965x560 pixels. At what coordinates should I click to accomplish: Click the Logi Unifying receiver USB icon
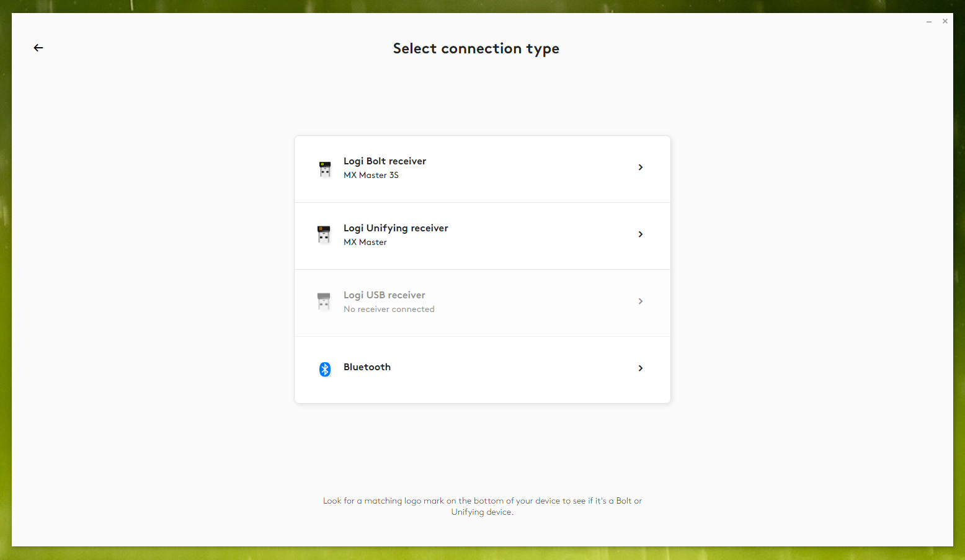pyautogui.click(x=324, y=235)
